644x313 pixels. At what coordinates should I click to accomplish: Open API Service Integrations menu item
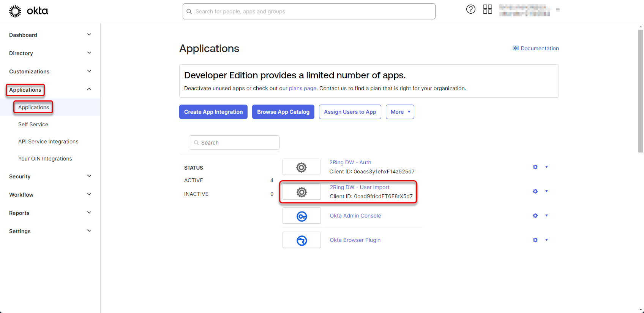click(48, 141)
